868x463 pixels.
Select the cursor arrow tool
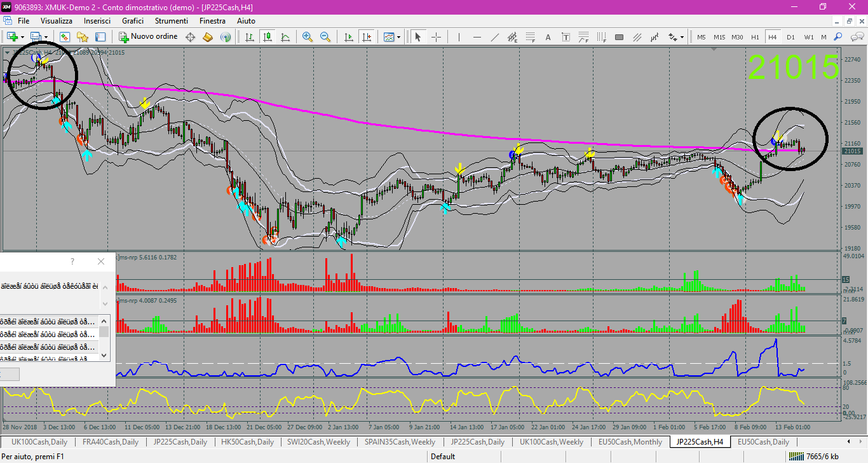click(x=418, y=37)
